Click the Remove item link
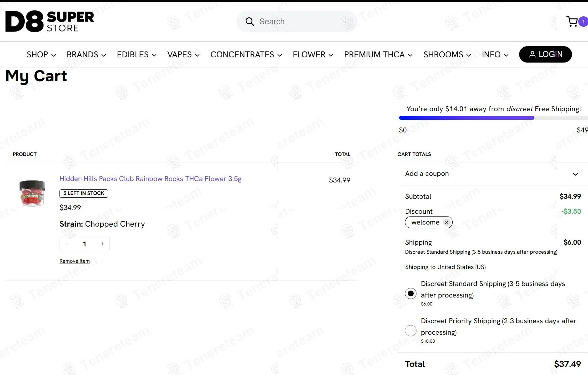The image size is (588, 375). click(x=74, y=261)
